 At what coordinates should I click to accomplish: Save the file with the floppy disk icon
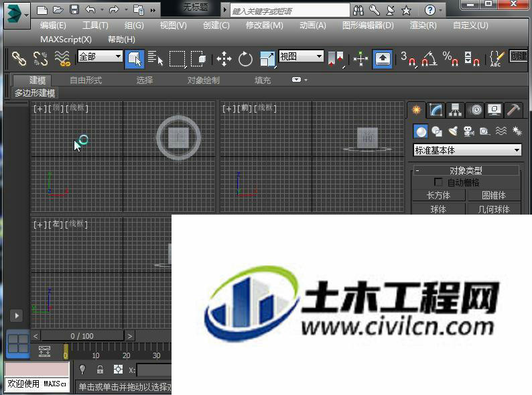74,10
